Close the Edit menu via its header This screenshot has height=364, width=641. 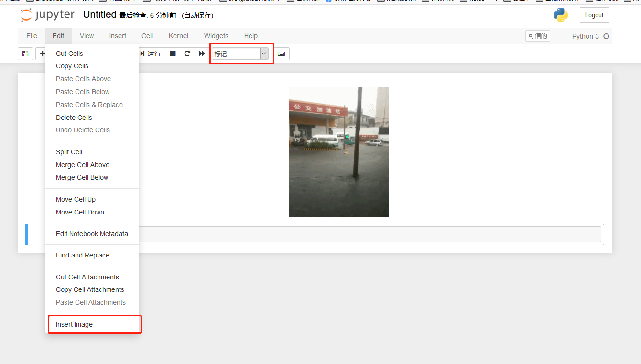point(58,36)
